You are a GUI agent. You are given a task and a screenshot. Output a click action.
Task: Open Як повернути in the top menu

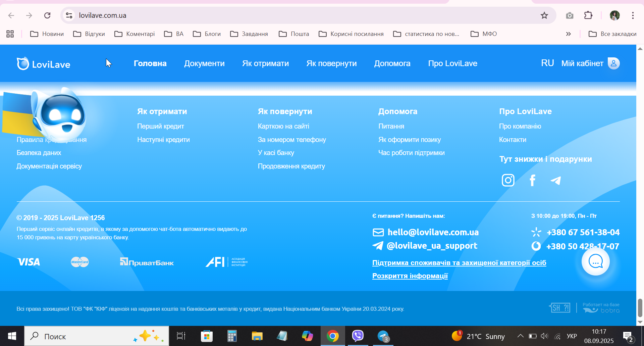point(331,63)
